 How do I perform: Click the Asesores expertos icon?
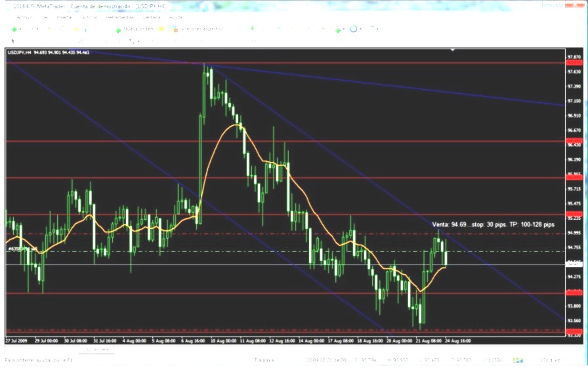click(x=175, y=30)
